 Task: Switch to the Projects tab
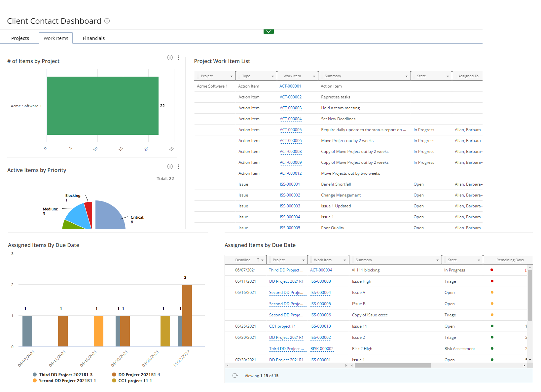20,38
